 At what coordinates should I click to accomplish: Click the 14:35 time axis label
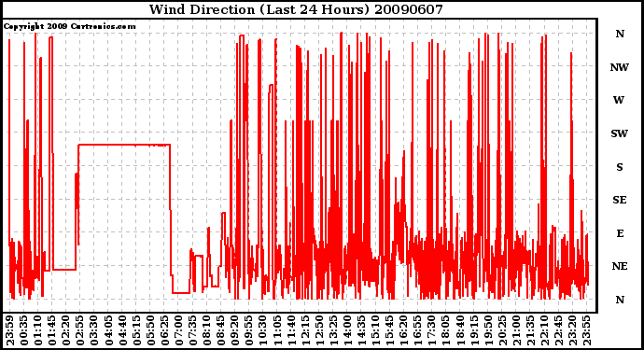point(361,330)
